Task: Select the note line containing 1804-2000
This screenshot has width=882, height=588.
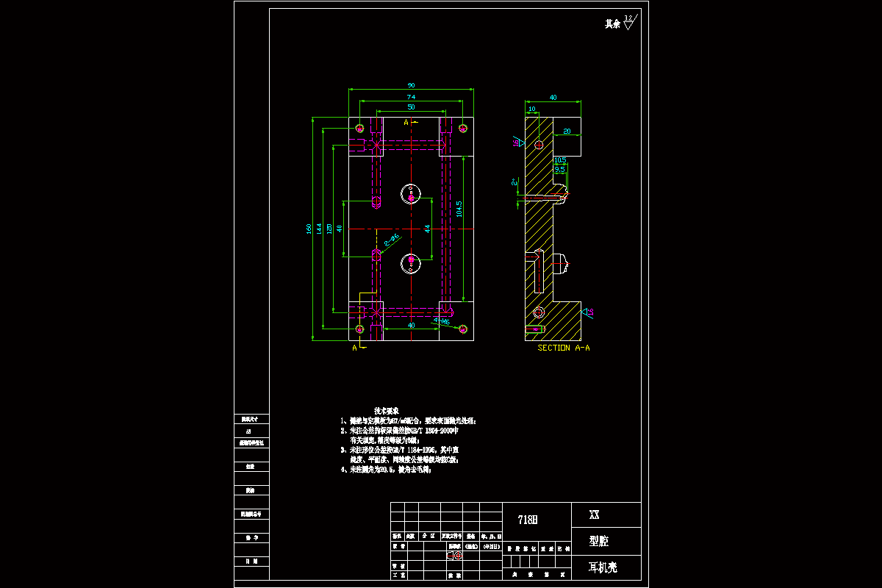Action: coord(399,430)
